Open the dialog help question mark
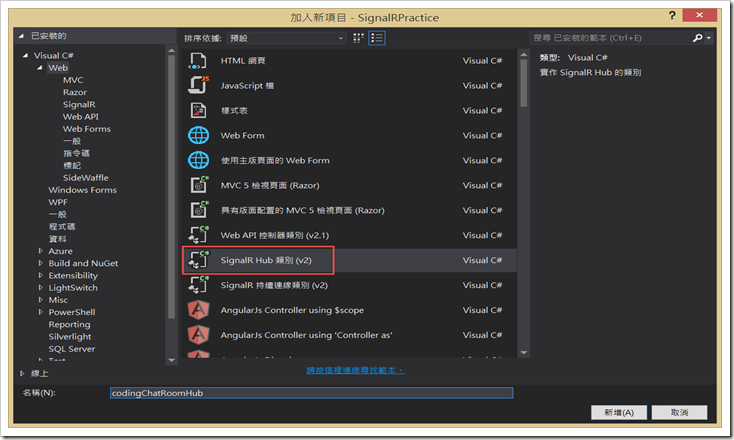Screen dimensions: 734x440 coord(672,15)
